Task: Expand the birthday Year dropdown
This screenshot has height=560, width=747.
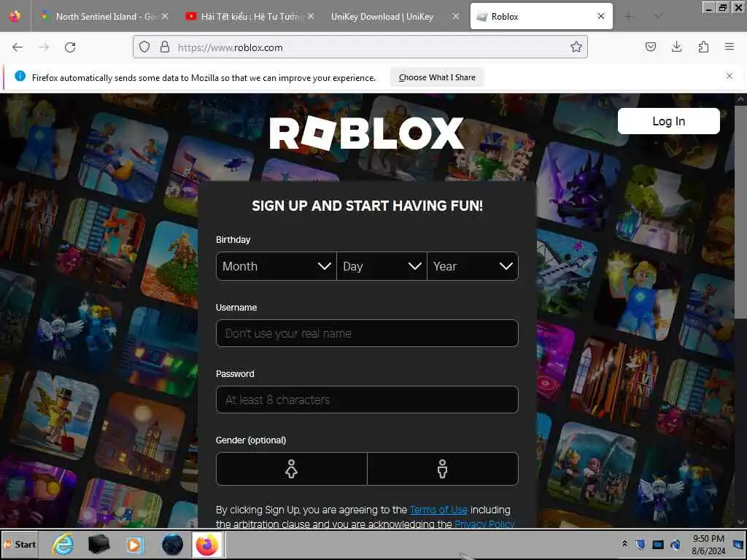Action: (x=473, y=266)
